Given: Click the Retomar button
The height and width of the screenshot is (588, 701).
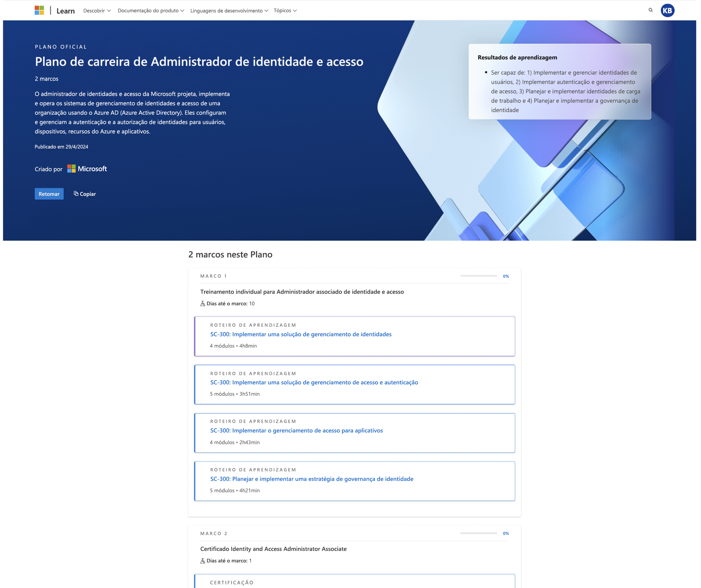Looking at the screenshot, I should point(49,194).
